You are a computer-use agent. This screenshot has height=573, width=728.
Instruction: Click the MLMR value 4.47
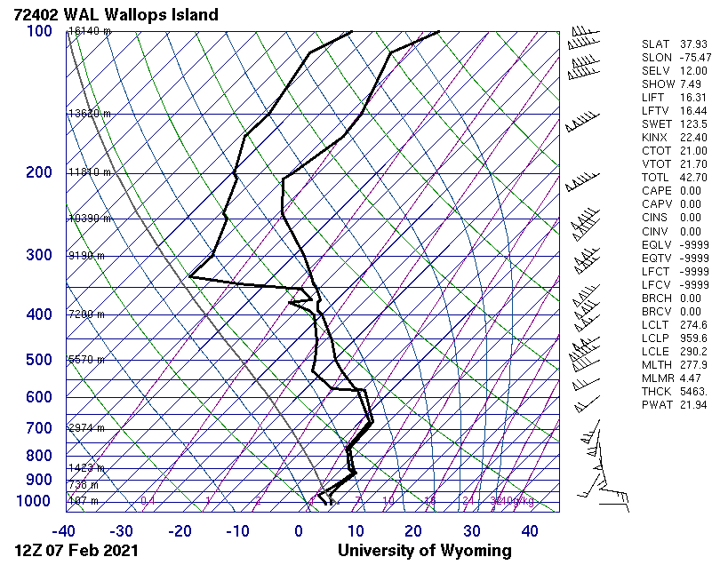(x=691, y=378)
